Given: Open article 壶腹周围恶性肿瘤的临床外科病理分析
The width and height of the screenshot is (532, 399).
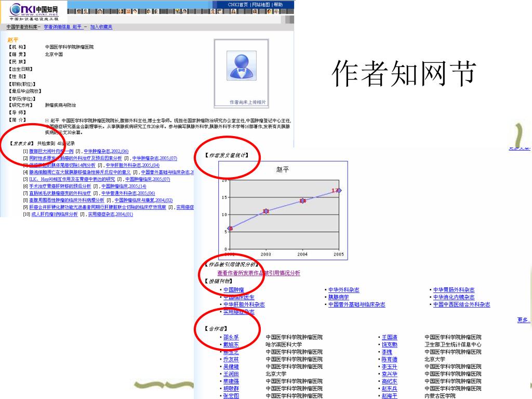Looking at the screenshot, I should [x=66, y=200].
